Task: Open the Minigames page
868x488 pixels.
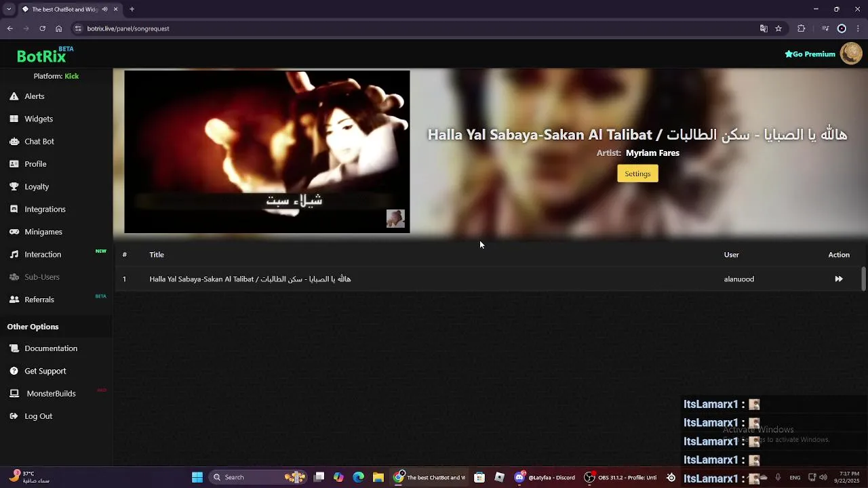Action: click(43, 232)
